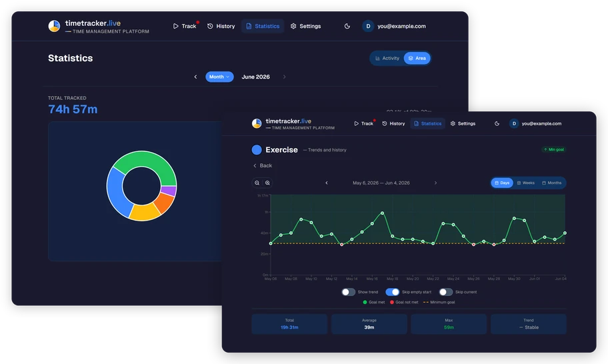Open the History tab in the back window

[221, 26]
